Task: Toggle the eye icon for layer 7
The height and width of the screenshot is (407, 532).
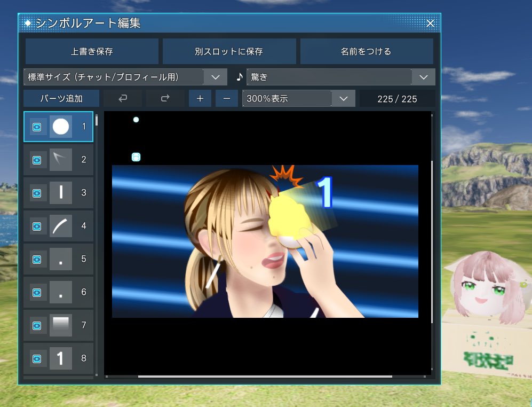Action: [x=37, y=326]
